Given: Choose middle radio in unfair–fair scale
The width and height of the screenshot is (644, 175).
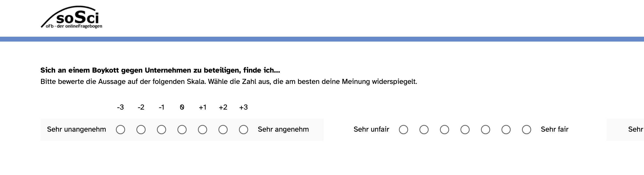Looking at the screenshot, I should coord(465,130).
